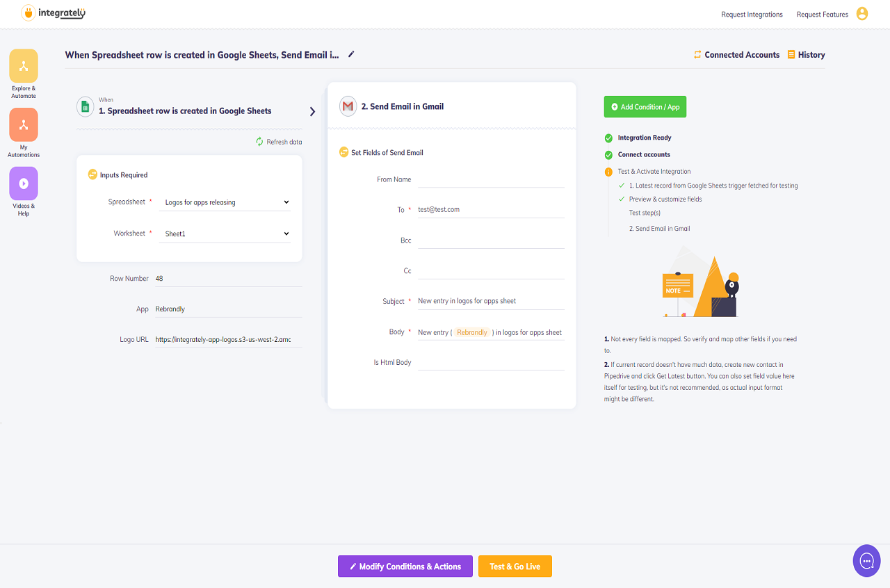Image resolution: width=890 pixels, height=588 pixels.
Task: Click the pencil to rename the automation
Action: coord(351,54)
